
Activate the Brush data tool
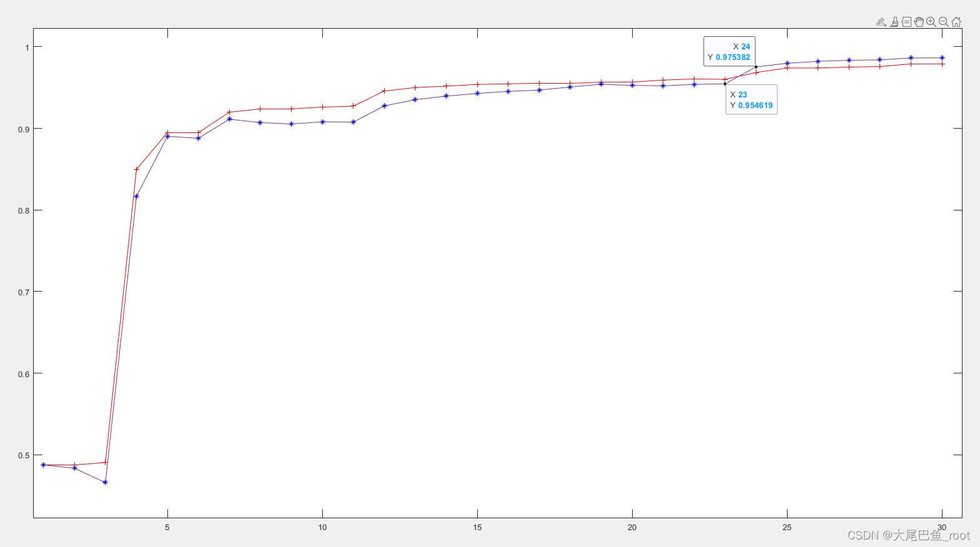point(894,22)
